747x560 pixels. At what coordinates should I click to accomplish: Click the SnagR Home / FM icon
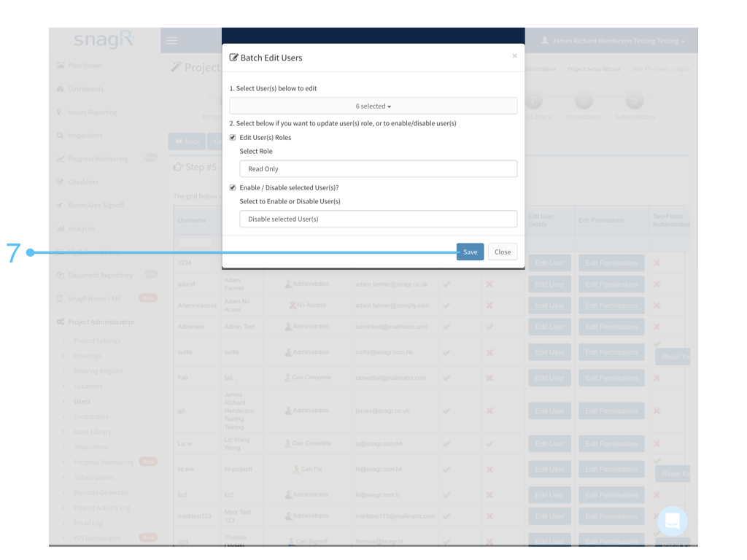60,298
